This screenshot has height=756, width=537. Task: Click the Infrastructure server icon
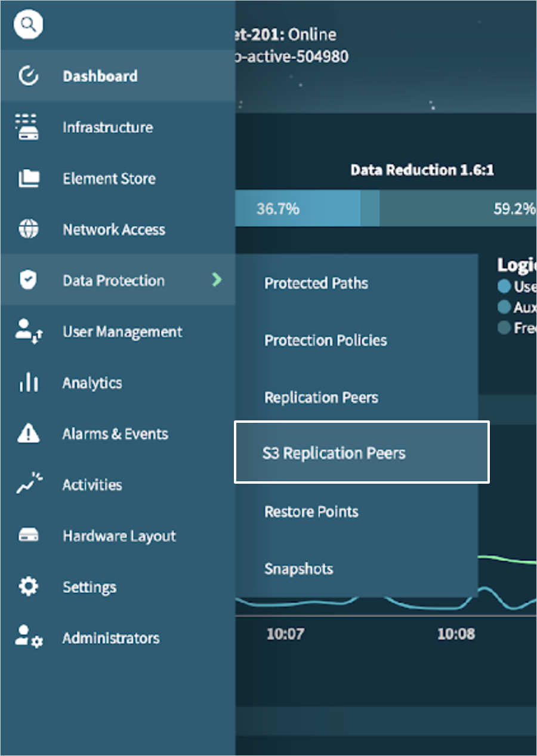pyautogui.click(x=27, y=127)
